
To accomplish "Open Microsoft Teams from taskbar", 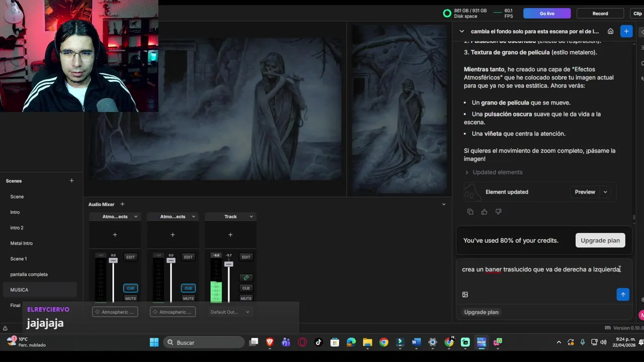I will (x=286, y=342).
